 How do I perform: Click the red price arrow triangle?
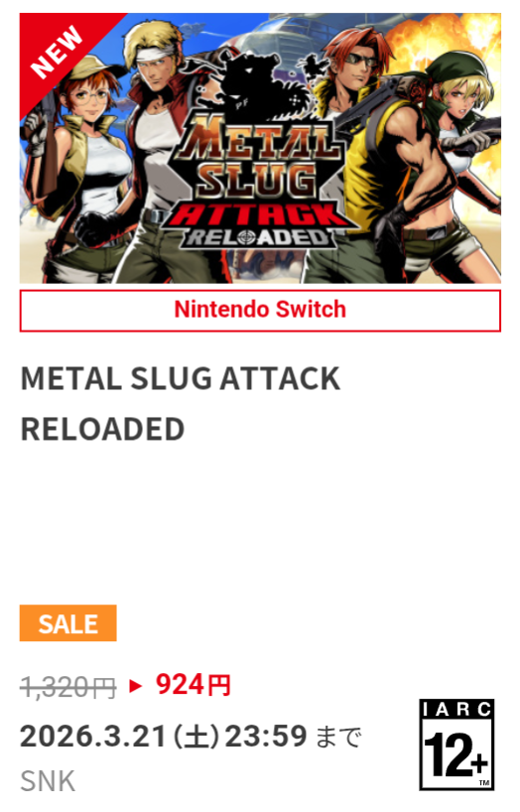pyautogui.click(x=136, y=686)
